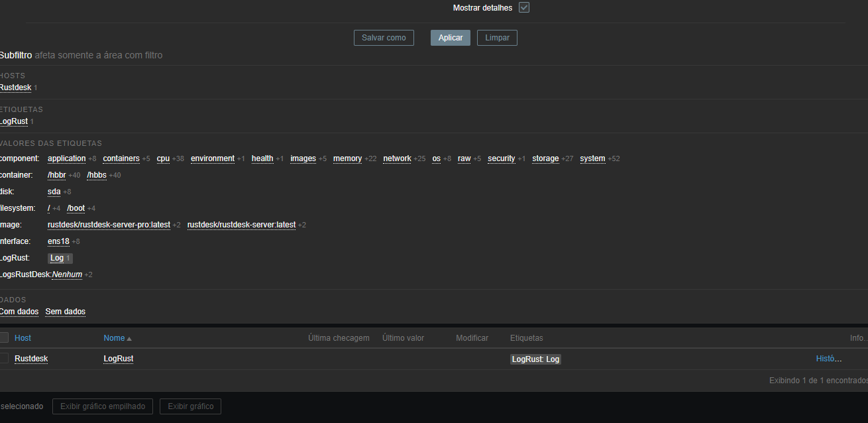The height and width of the screenshot is (423, 868).
Task: Sort table by Nome column
Action: tap(114, 338)
